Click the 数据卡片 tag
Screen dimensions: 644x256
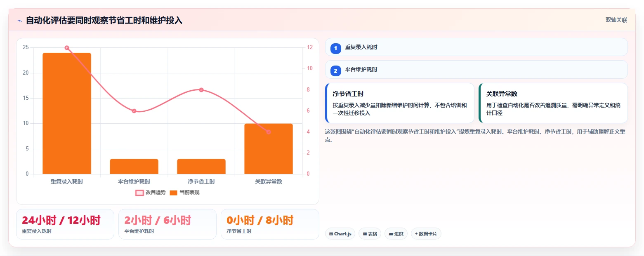pos(426,234)
